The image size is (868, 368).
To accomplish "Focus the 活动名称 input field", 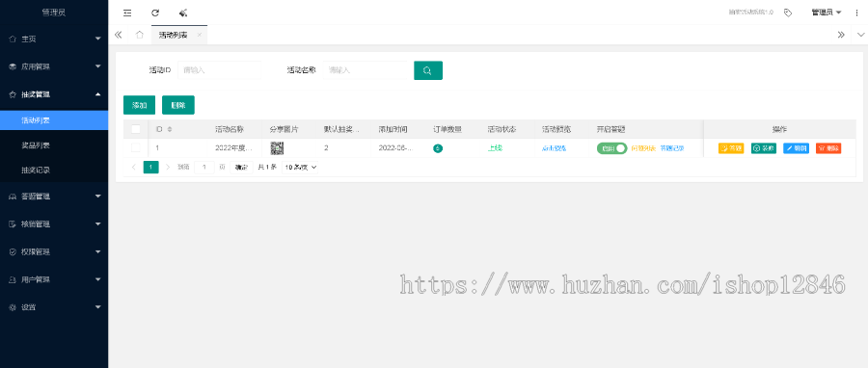I will pyautogui.click(x=366, y=70).
